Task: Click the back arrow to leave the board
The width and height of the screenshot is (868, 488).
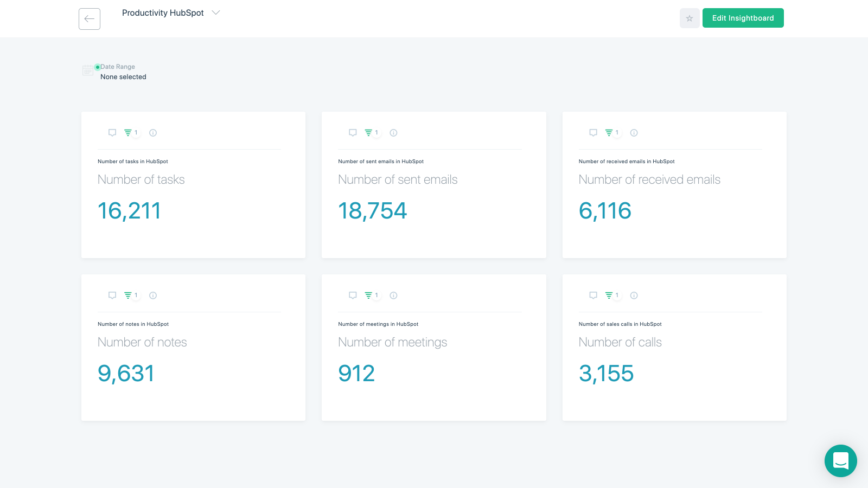Action: pyautogui.click(x=89, y=18)
